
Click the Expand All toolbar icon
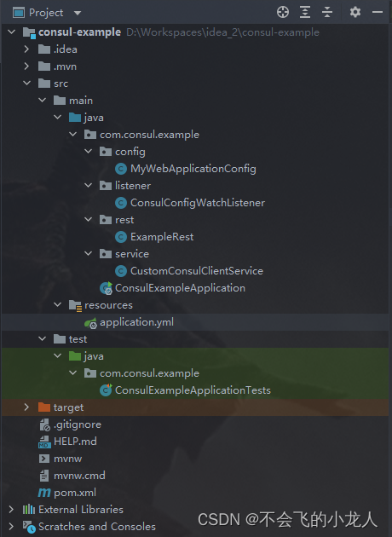click(305, 12)
